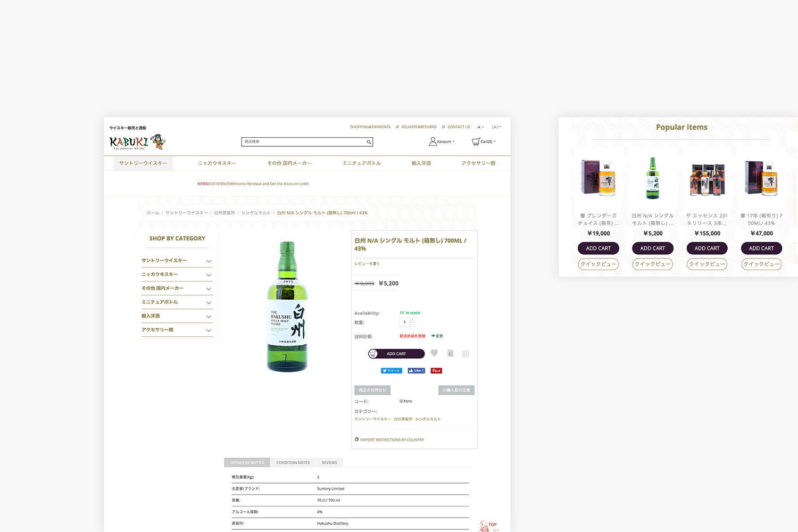Open the yen currency selector
Image resolution: width=798 pixels, height=532 pixels.
pyautogui.click(x=496, y=127)
